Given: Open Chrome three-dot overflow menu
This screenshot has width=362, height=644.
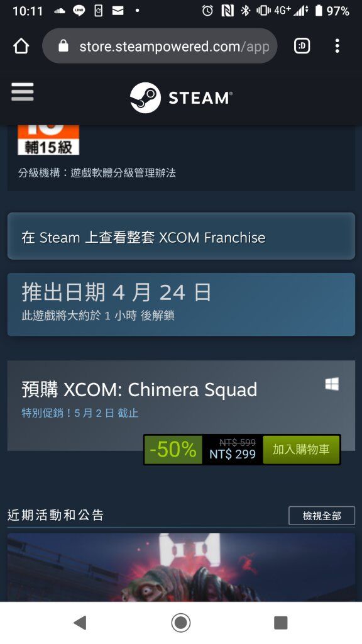Looking at the screenshot, I should pyautogui.click(x=337, y=46).
